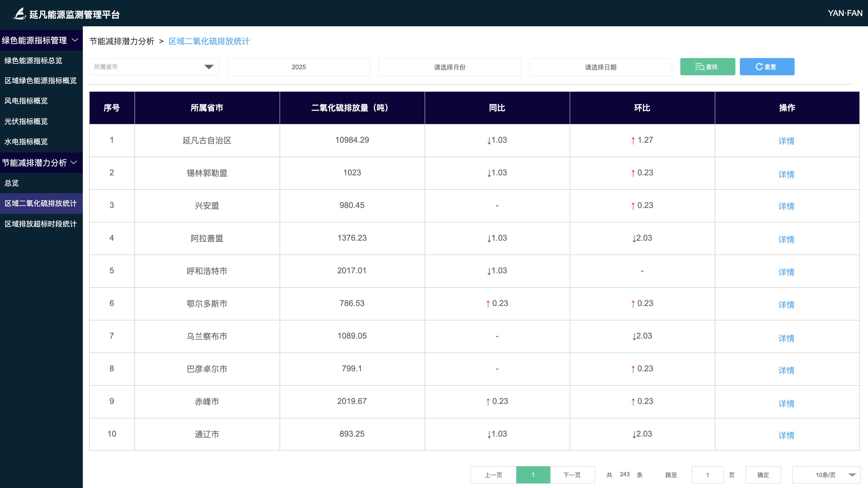Open 详情 link for 呼和浩特市
The image size is (868, 488).
tap(786, 272)
